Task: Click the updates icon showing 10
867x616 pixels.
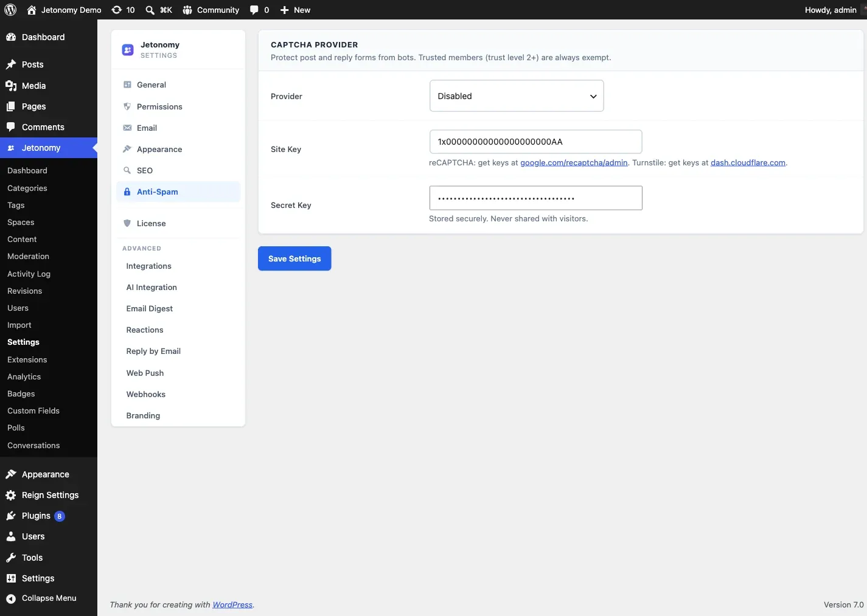Action: pos(117,10)
